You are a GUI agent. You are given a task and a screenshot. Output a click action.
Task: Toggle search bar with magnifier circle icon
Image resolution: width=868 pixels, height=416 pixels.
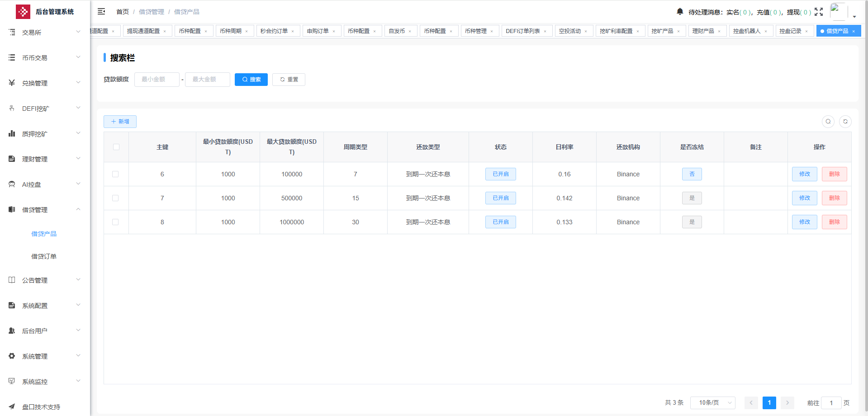[x=828, y=122]
